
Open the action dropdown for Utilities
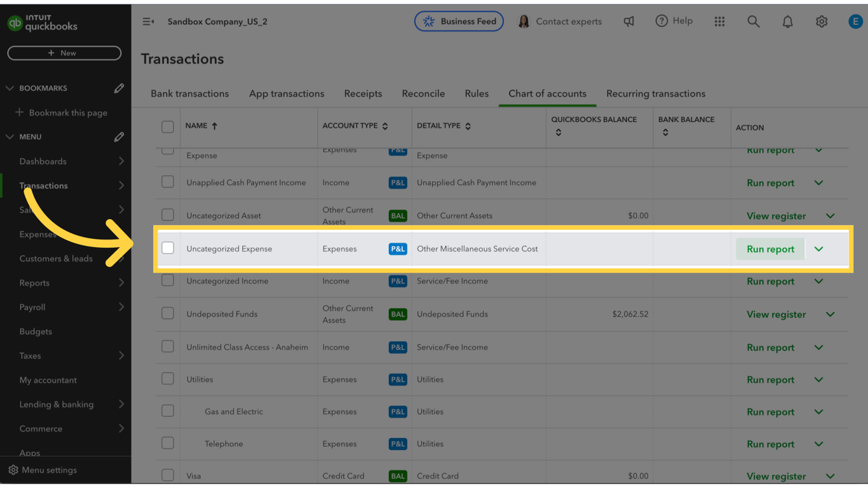(818, 380)
